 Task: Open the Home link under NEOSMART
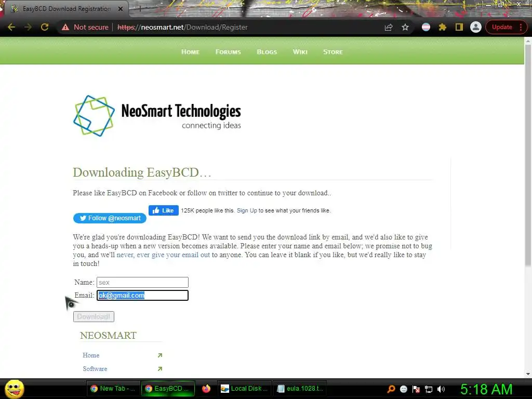point(91,355)
